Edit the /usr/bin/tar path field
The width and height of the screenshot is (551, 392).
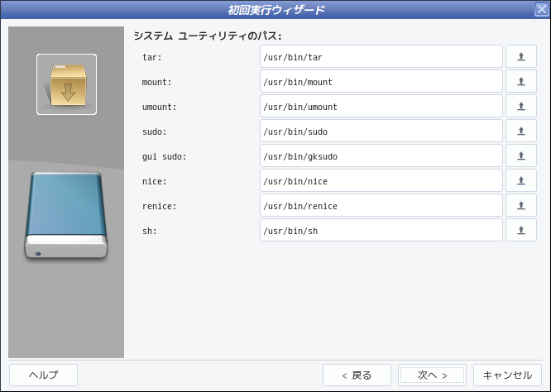click(x=381, y=56)
